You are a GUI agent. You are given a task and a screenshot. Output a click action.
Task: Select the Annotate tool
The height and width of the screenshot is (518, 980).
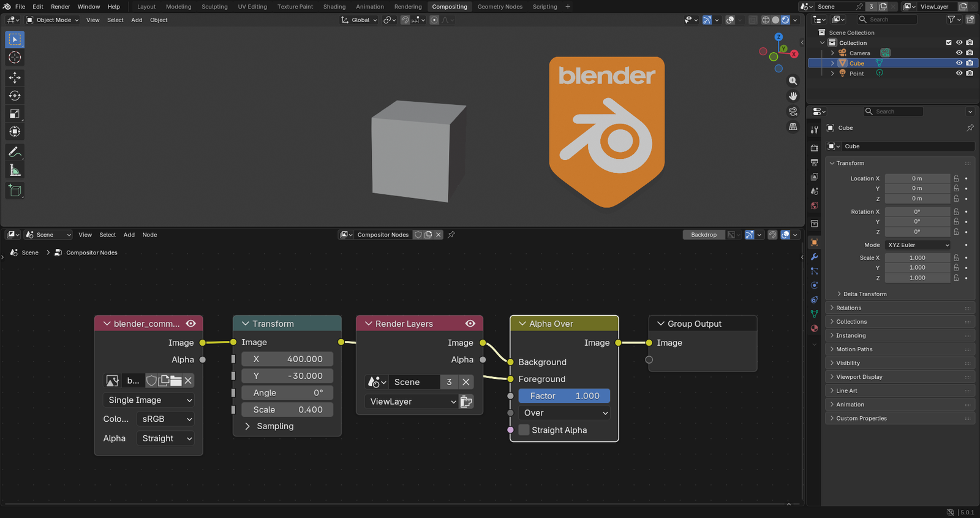15,152
